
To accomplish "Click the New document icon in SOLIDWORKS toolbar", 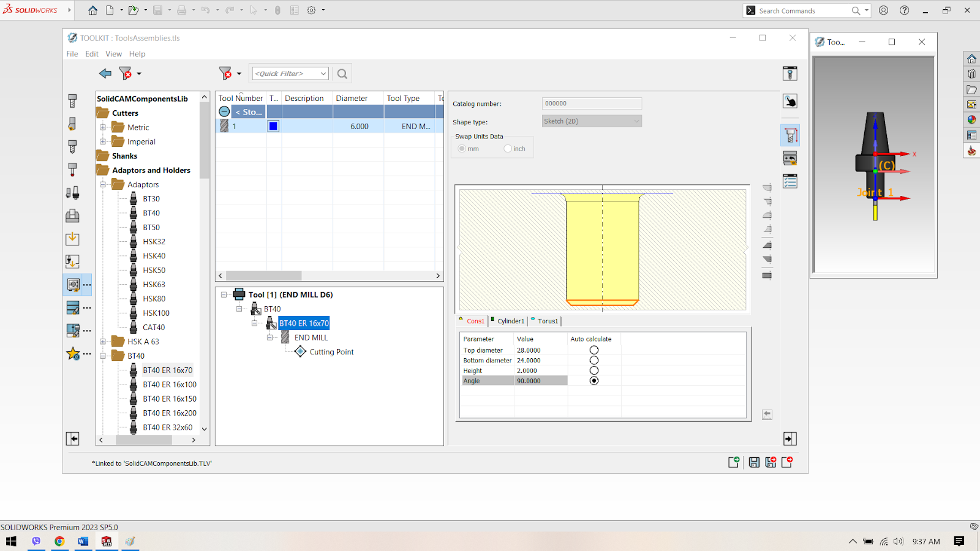I will click(110, 10).
